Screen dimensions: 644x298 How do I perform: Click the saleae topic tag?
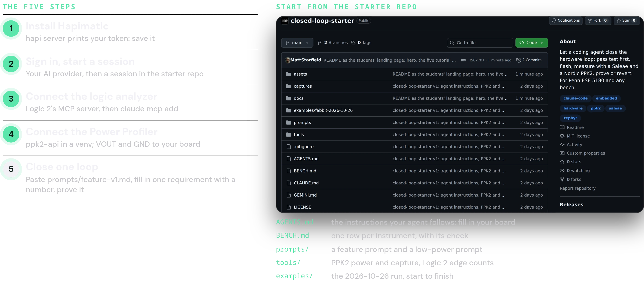tap(615, 108)
